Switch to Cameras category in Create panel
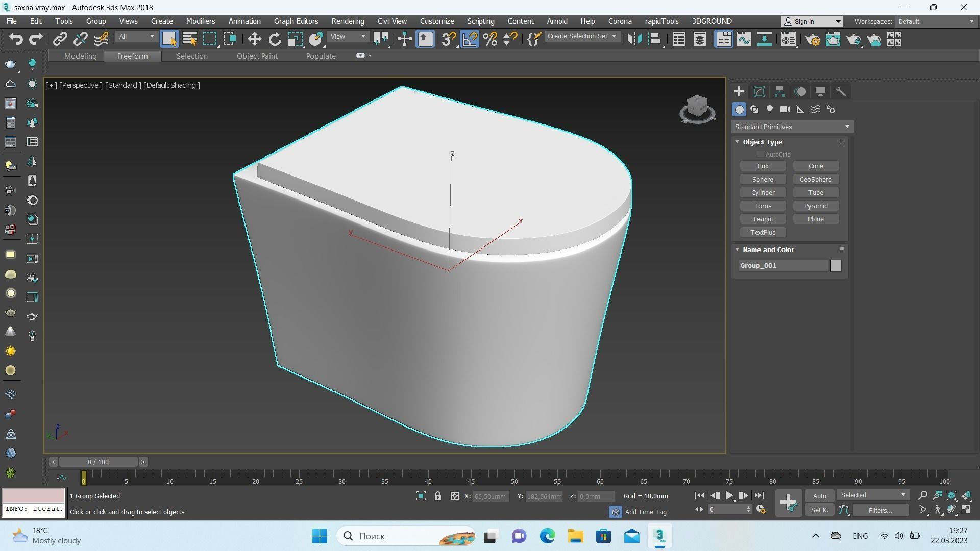This screenshot has height=551, width=980. coord(785,109)
